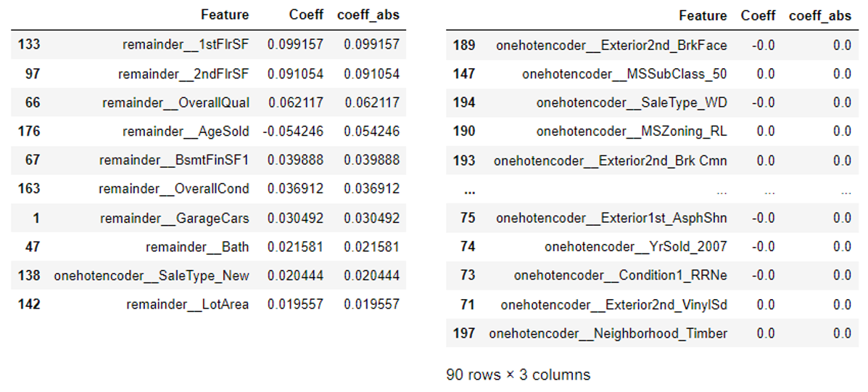Select row index 147 for MSSubClass_50
Screen dimensions: 868x392
click(463, 74)
